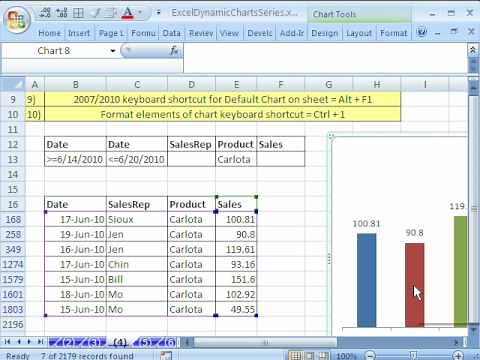The image size is (480, 360).
Task: Click cell with <=6/20/2010 criteria
Action: [x=137, y=159]
